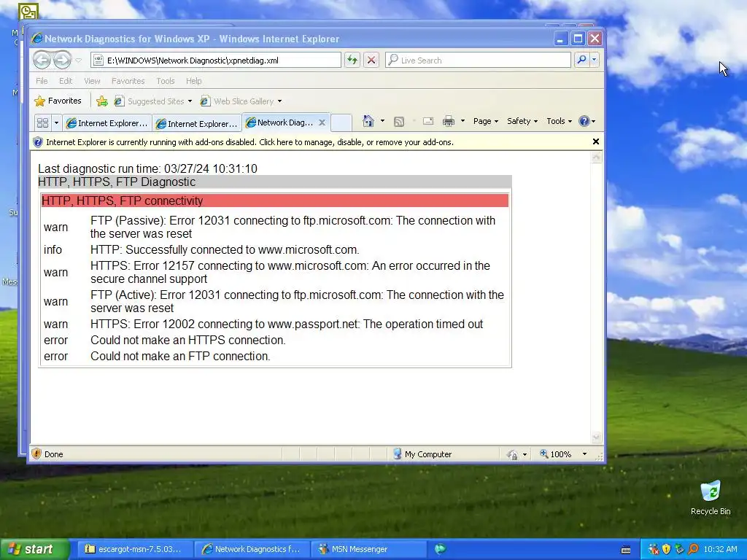Click the Home icon

pyautogui.click(x=368, y=121)
